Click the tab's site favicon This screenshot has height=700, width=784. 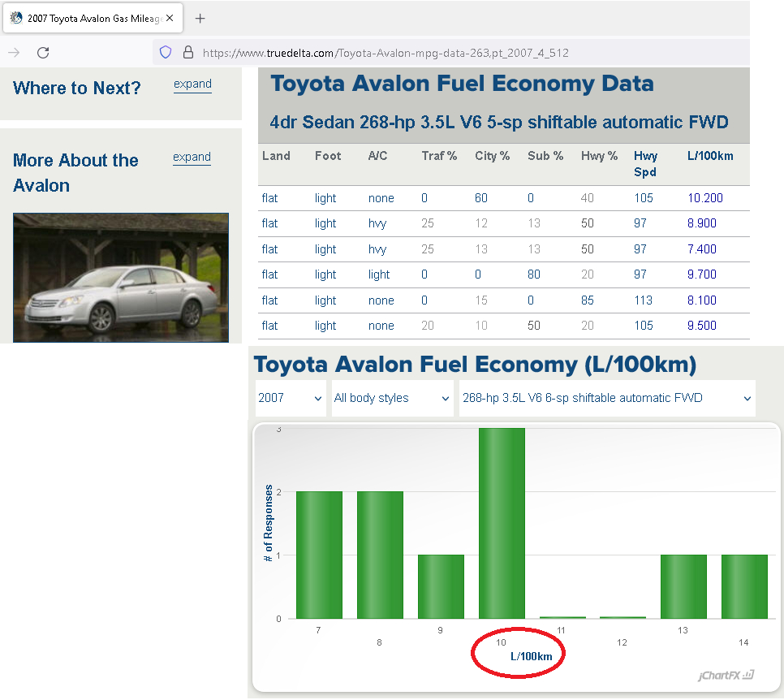tap(16, 18)
